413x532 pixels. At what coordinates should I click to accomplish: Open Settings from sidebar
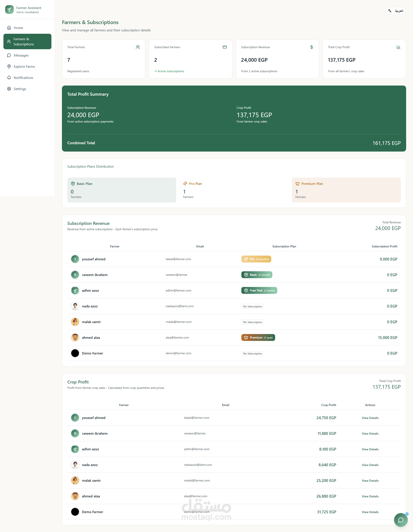(x=20, y=89)
